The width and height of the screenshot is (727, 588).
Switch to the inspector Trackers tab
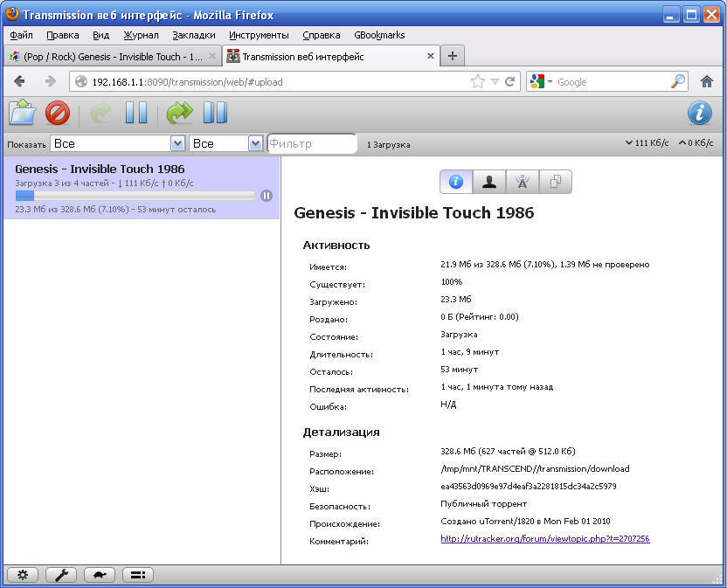[523, 182]
